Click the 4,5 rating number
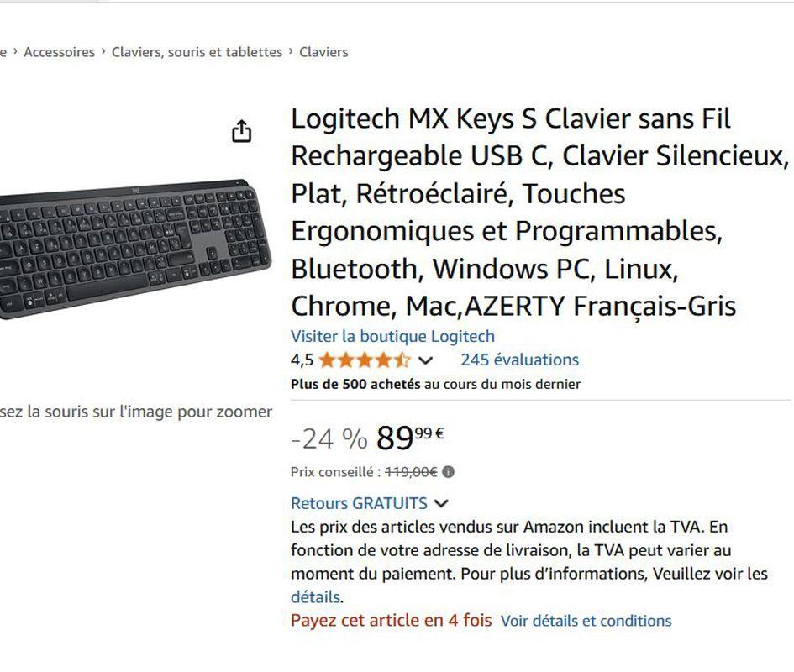This screenshot has width=794, height=672. [302, 360]
